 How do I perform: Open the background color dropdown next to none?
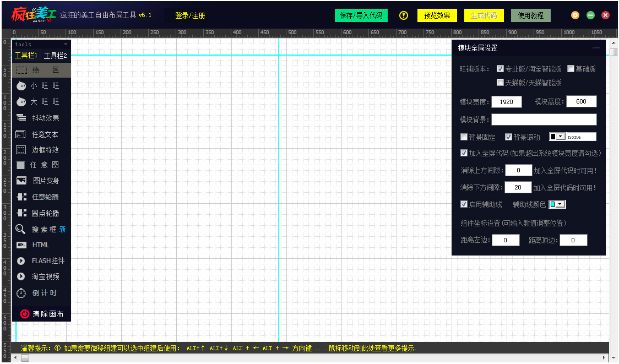(557, 137)
